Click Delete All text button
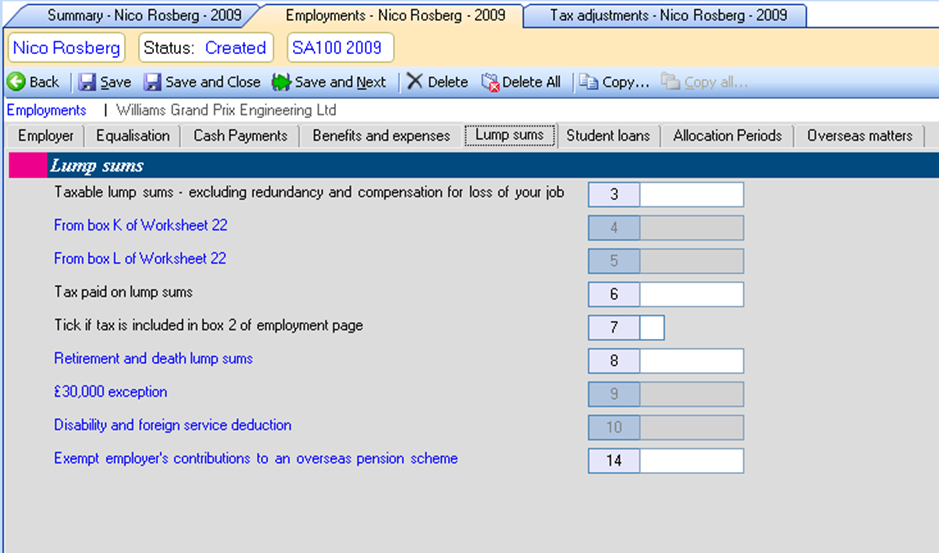The width and height of the screenshot is (939, 553). click(x=531, y=82)
